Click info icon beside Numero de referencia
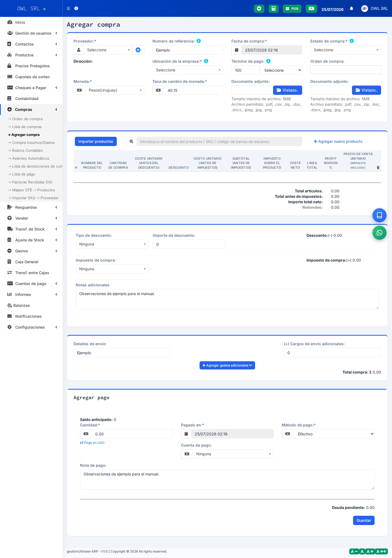 pyautogui.click(x=199, y=41)
